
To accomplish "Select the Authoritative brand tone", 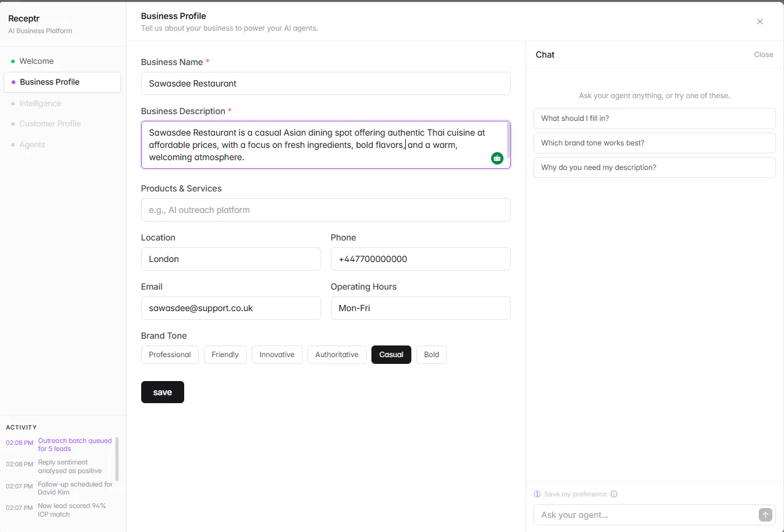I will pyautogui.click(x=337, y=355).
